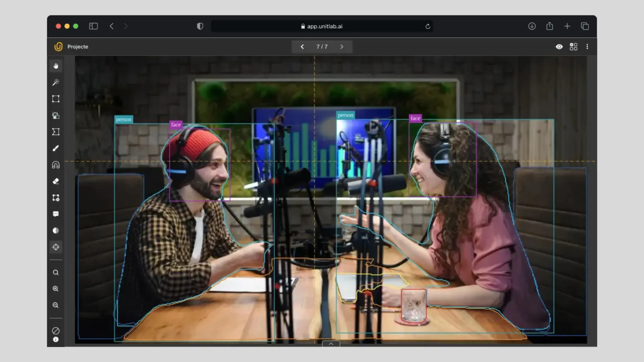644x362 pixels.
Task: Open the three-dot options menu
Action: coord(587,47)
